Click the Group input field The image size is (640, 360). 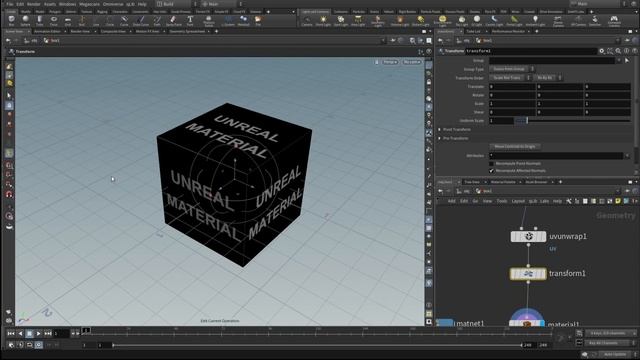pos(552,60)
